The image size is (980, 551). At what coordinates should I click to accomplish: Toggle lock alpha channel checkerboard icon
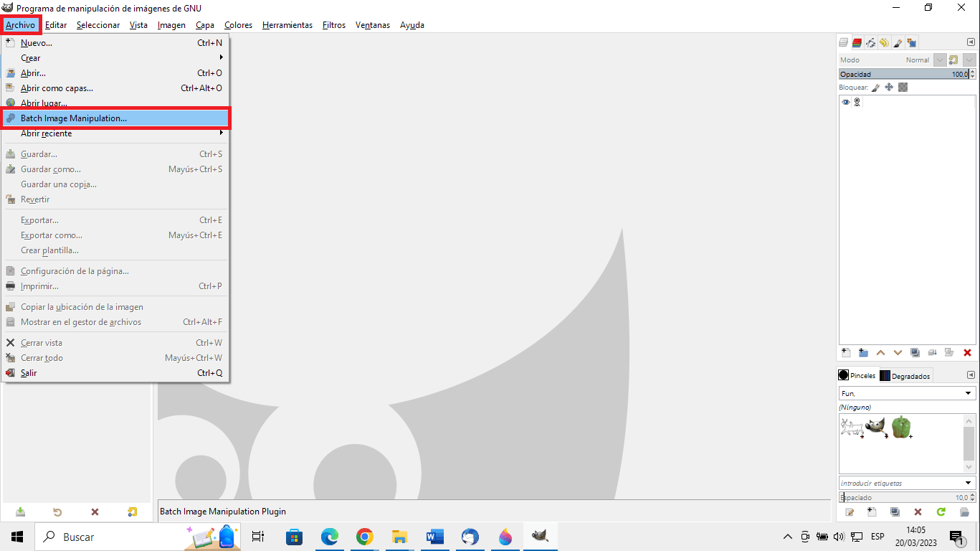(x=903, y=88)
